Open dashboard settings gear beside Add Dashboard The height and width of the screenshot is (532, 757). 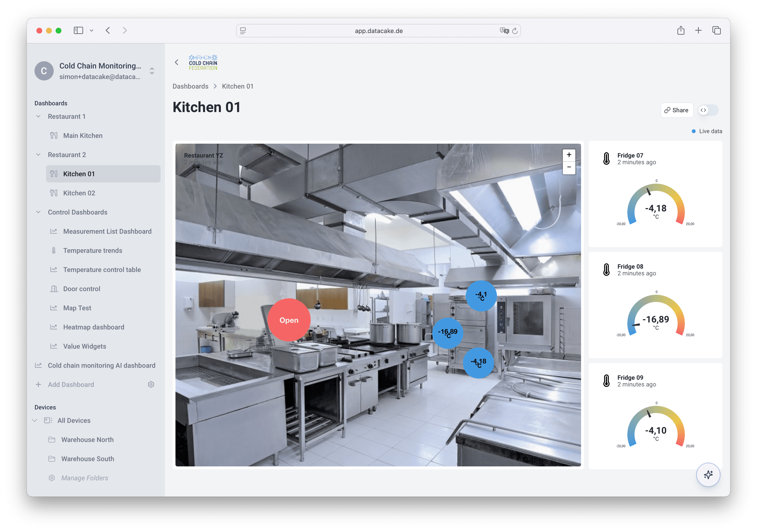click(151, 385)
